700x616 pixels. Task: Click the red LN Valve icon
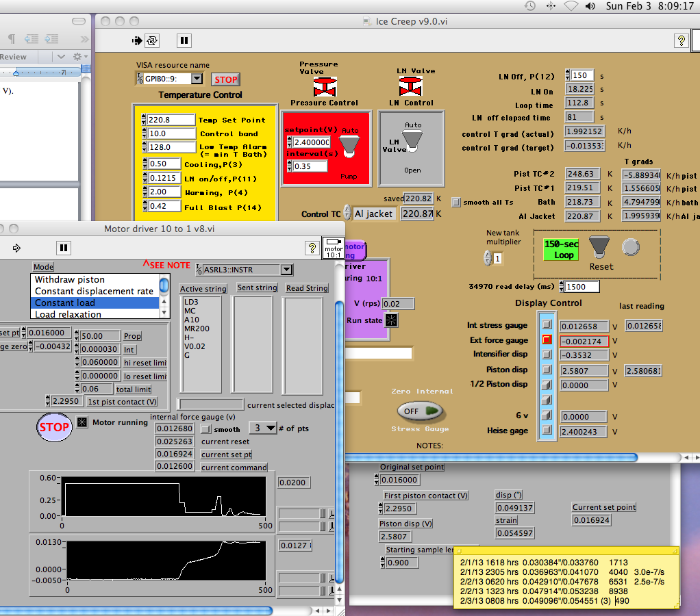click(x=412, y=87)
